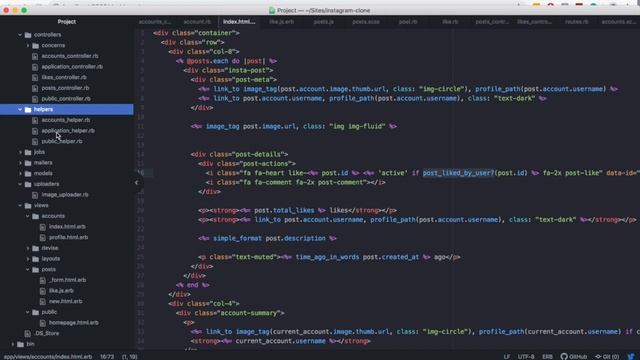Switch to the posts.js tab
This screenshot has height=360, width=640.
324,22
